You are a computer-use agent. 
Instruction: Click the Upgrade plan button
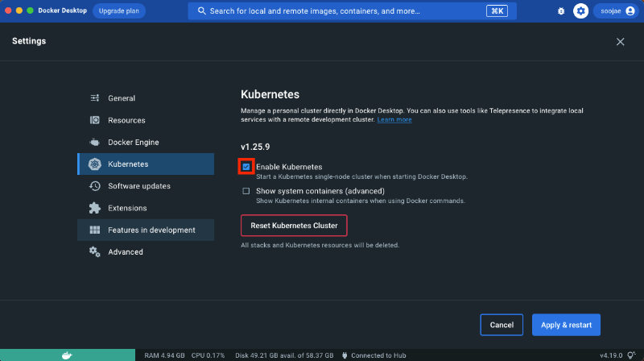tap(119, 11)
